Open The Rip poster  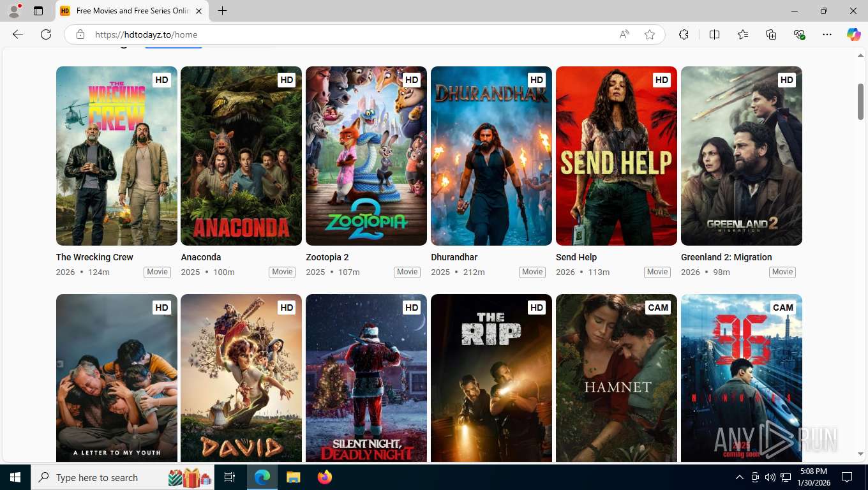click(491, 378)
